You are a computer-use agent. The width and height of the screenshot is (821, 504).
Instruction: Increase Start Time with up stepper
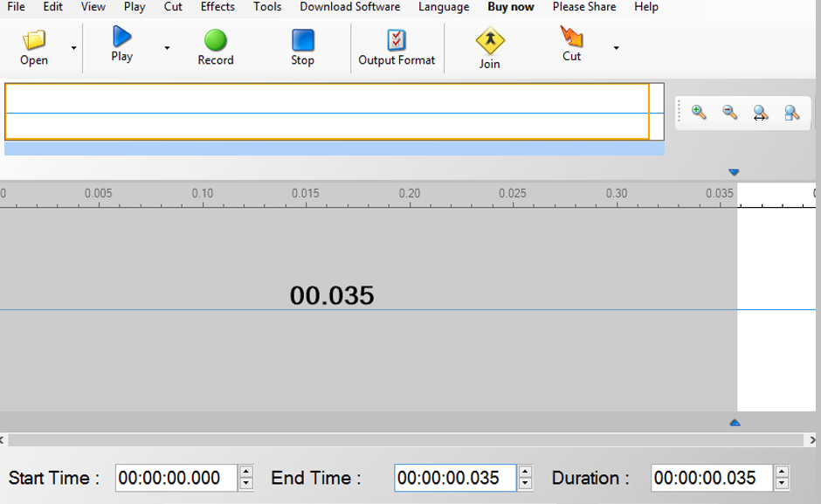point(246,471)
